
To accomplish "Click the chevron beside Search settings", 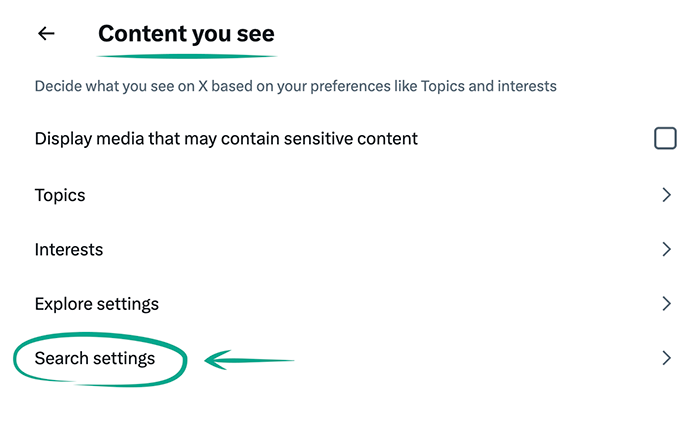I will click(666, 358).
